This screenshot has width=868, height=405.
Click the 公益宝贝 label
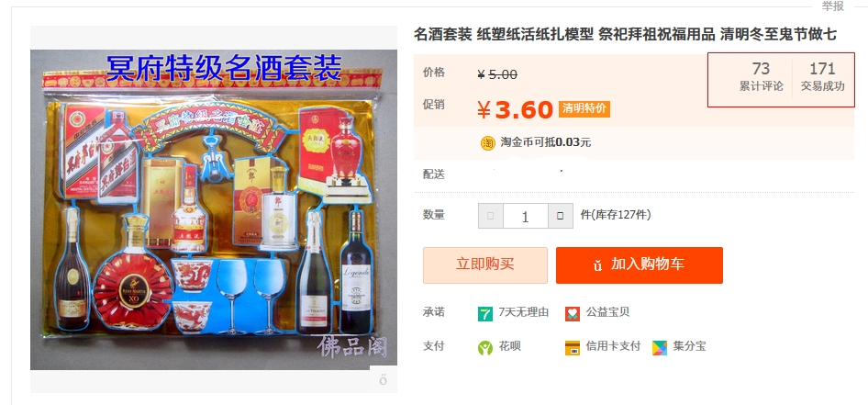[607, 312]
